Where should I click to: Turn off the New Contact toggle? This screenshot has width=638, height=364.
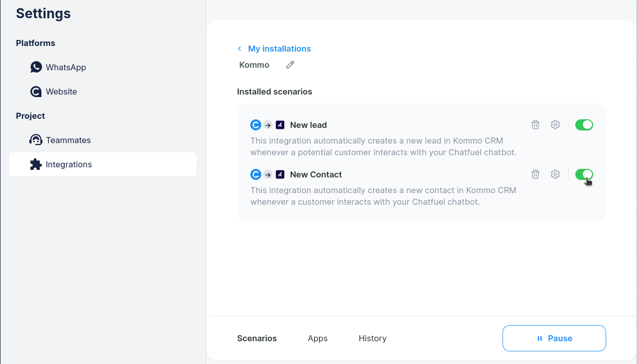(584, 174)
